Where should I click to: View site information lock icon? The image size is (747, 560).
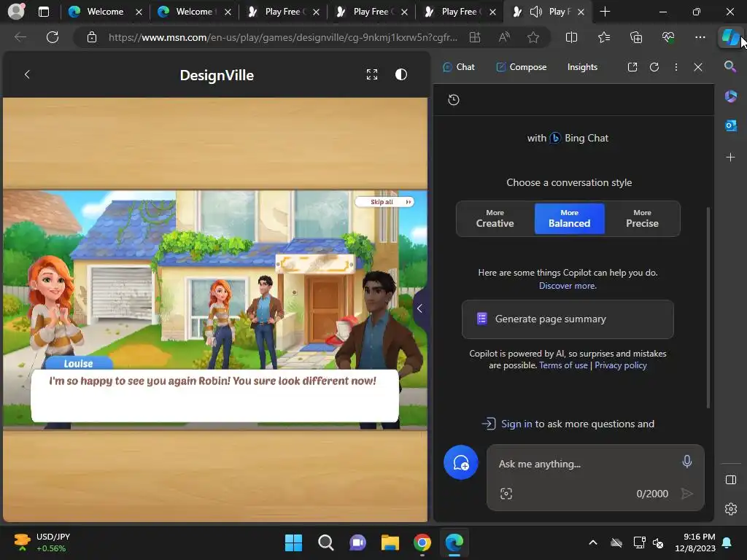click(92, 37)
